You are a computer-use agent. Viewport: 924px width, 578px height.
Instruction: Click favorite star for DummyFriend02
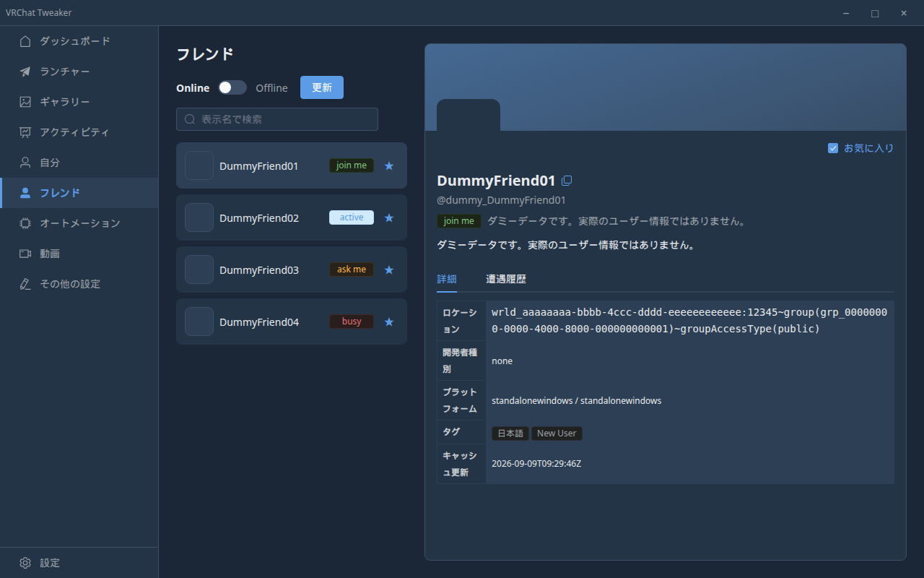click(x=389, y=217)
